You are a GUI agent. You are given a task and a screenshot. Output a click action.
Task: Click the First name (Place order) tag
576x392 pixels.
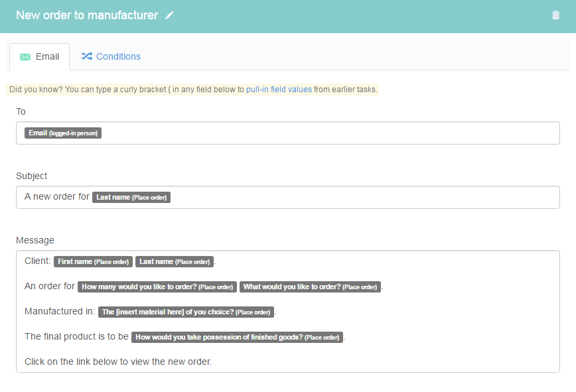93,262
